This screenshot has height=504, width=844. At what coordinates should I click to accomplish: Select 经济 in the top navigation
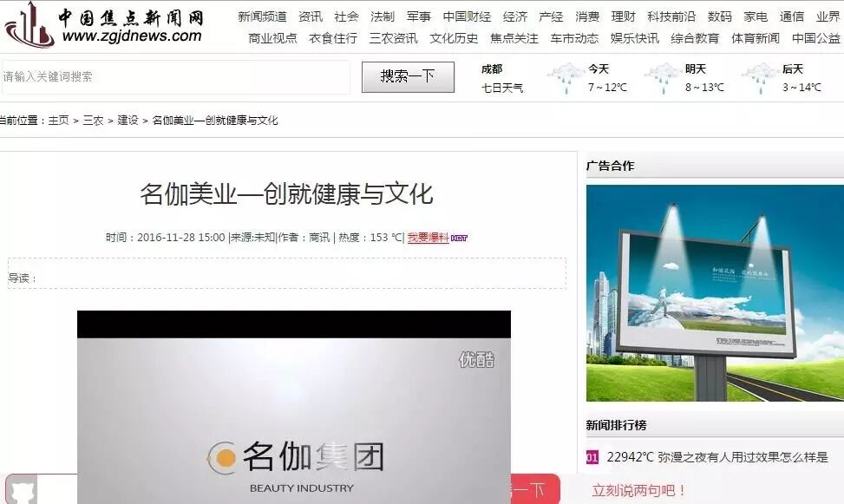(x=515, y=16)
